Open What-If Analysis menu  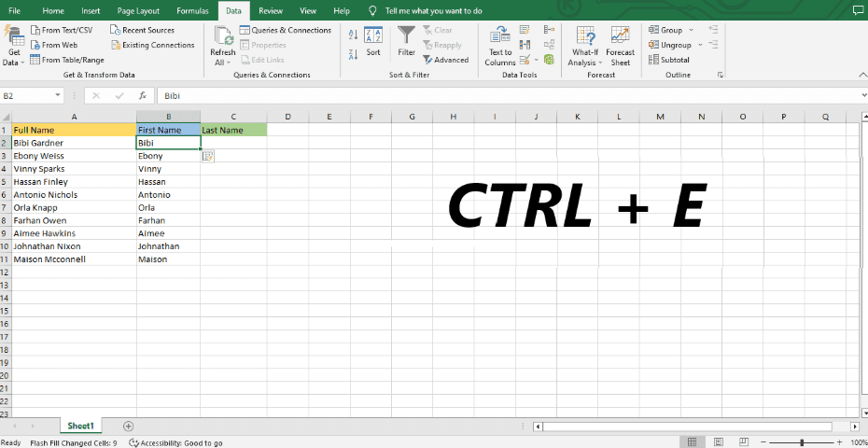585,47
